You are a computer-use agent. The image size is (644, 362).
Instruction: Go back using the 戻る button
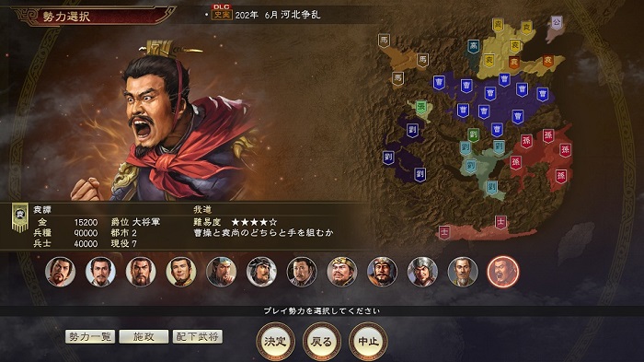(x=322, y=341)
